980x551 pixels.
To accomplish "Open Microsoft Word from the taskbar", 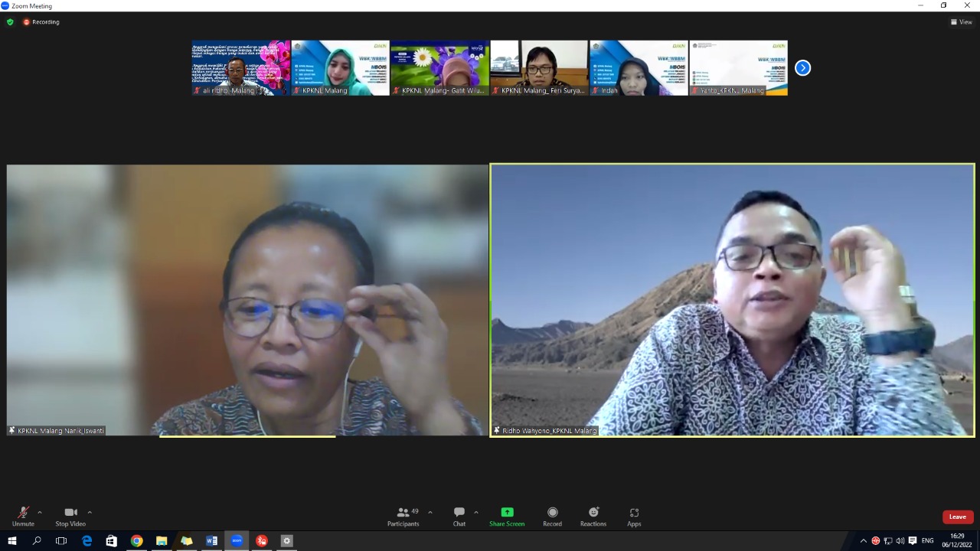I will [x=211, y=541].
